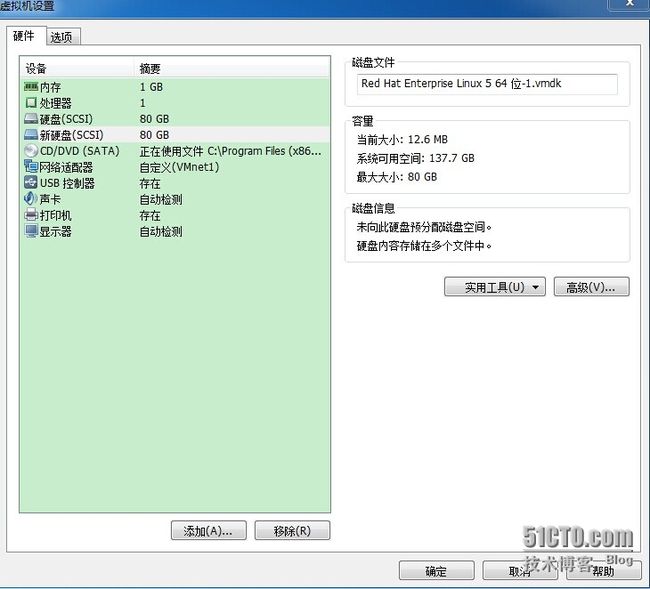This screenshot has width=650, height=589.
Task: Select the memory (内存) device icon
Action: pos(31,87)
